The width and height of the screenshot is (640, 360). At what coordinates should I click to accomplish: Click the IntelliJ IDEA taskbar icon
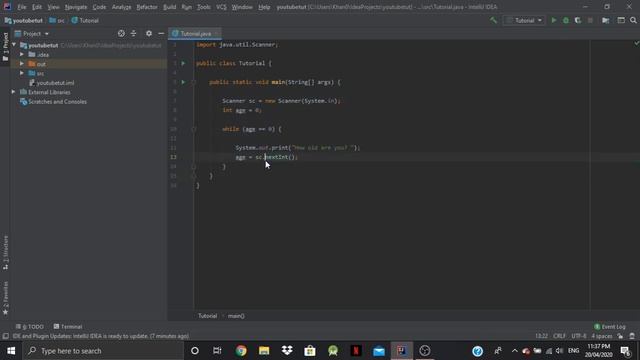pyautogui.click(x=402, y=351)
